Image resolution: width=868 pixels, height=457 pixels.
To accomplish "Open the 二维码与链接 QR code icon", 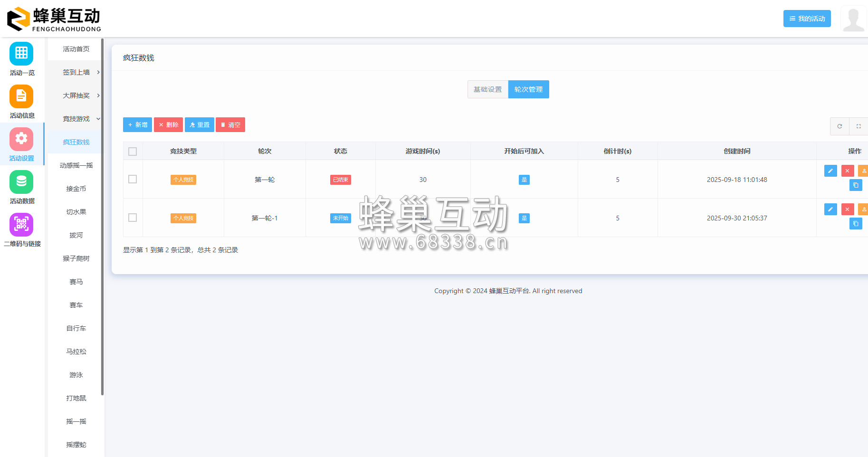I will pos(21,225).
